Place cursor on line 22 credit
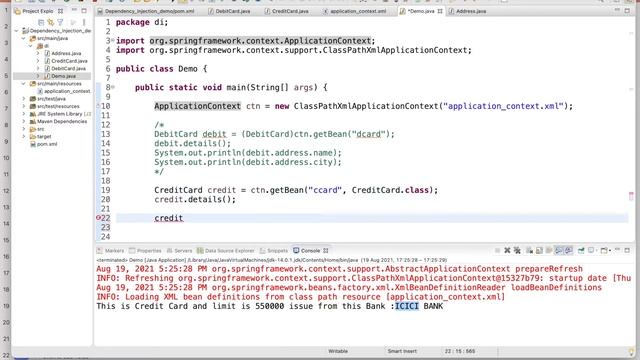 pos(169,218)
